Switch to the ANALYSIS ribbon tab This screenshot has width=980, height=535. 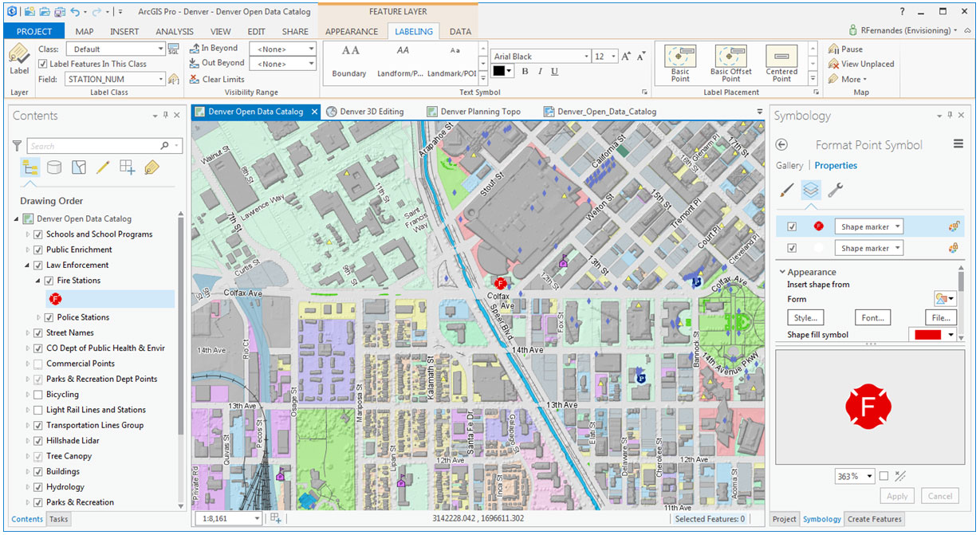(174, 31)
